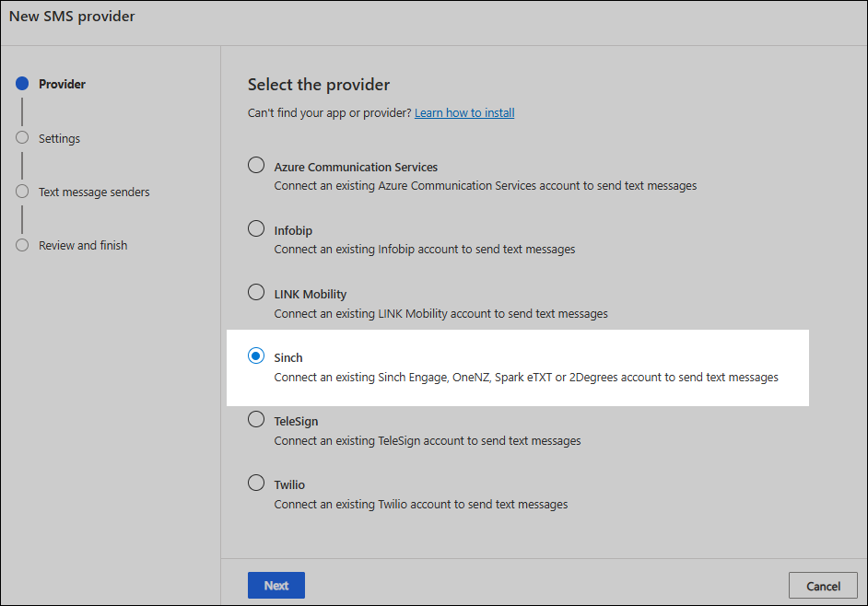Open the Learn how to install link
This screenshot has width=868, height=606.
pos(464,113)
